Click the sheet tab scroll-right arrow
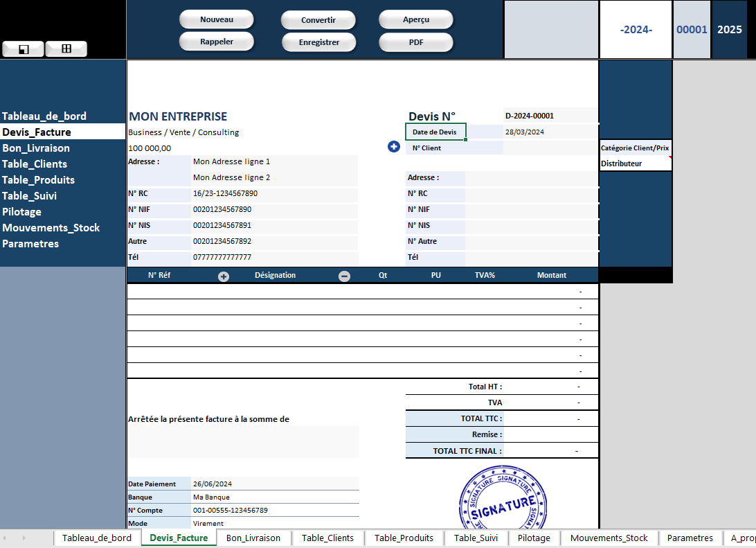The image size is (756, 548). (24, 538)
